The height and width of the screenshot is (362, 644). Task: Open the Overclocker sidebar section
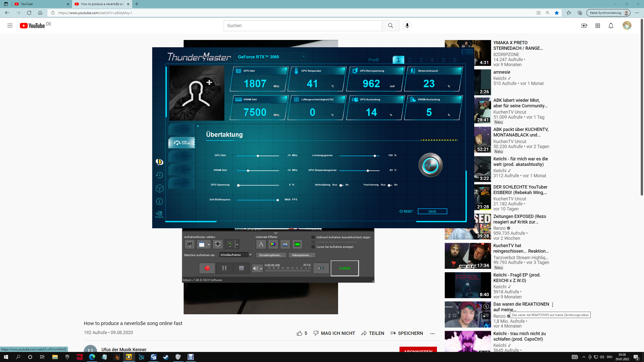tap(182, 143)
